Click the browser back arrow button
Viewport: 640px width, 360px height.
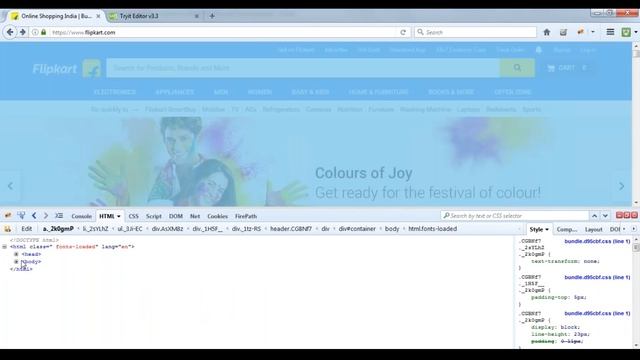point(10,32)
